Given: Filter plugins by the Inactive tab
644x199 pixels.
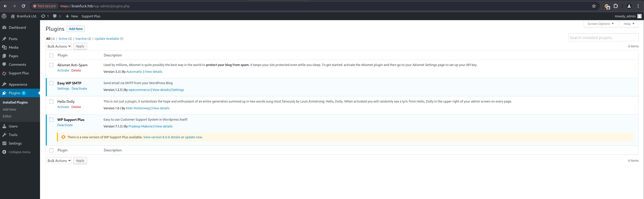Looking at the screenshot, I should (x=81, y=39).
